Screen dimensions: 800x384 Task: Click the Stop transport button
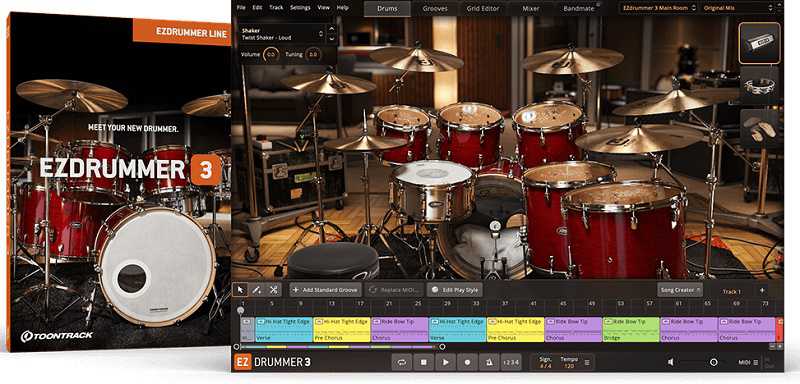coord(423,362)
